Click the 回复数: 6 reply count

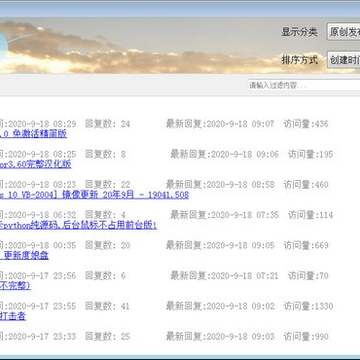tap(105, 276)
